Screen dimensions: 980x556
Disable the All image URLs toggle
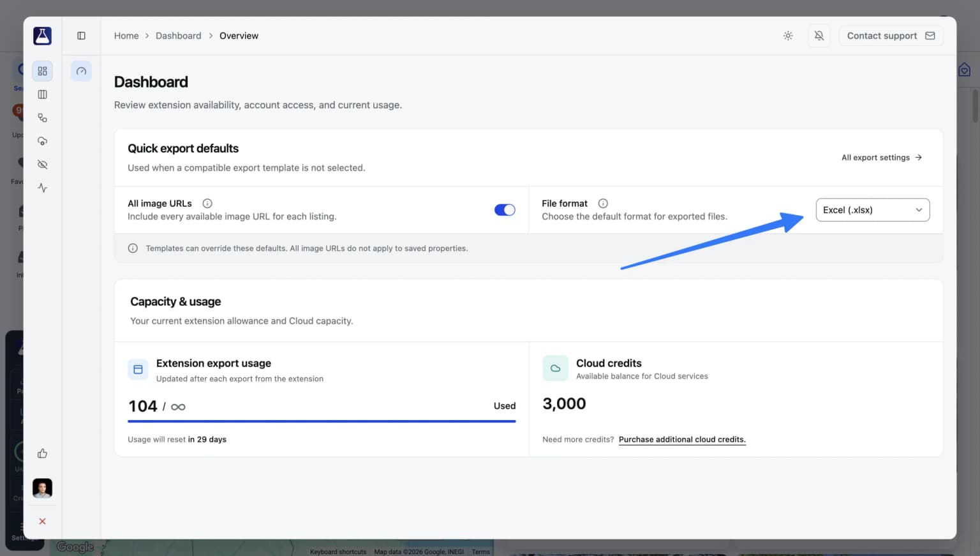click(x=505, y=210)
